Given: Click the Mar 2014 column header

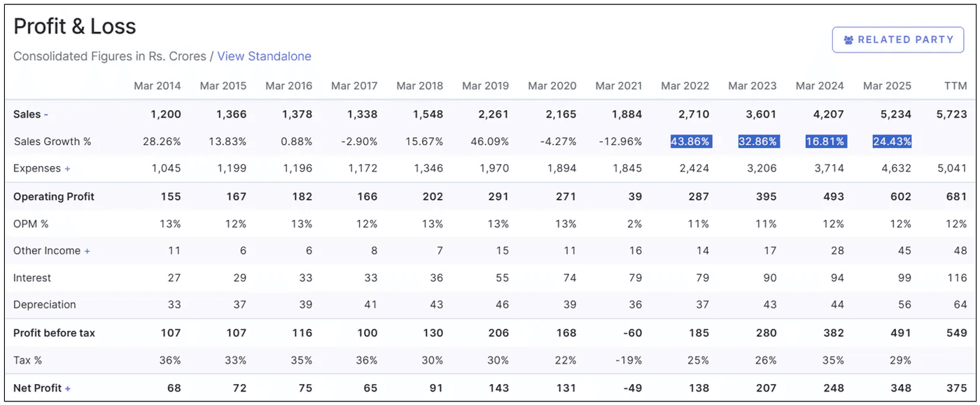Looking at the screenshot, I should pyautogui.click(x=157, y=85).
